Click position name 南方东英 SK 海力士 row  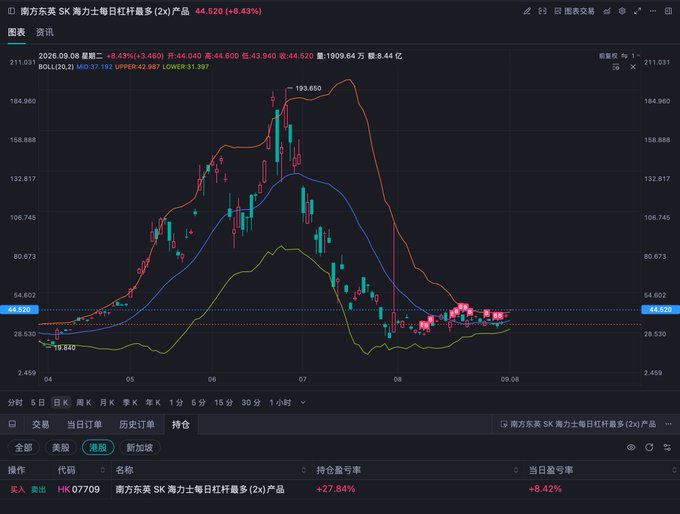(200, 490)
